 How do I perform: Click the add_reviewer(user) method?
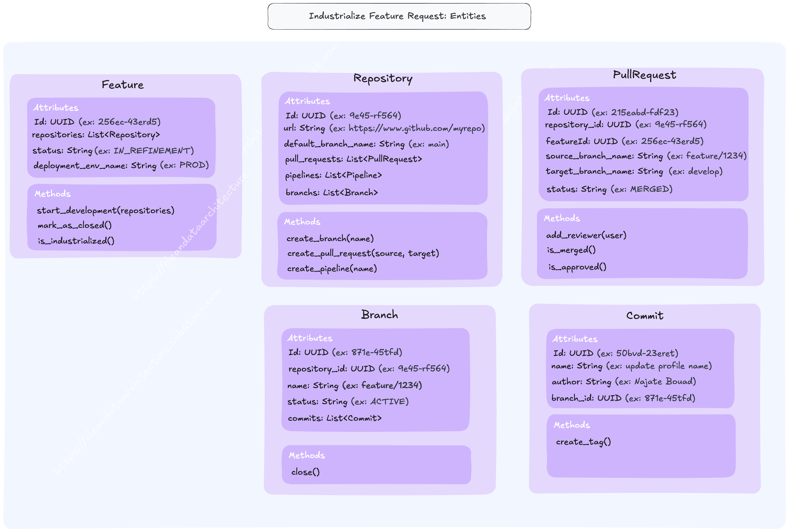pyautogui.click(x=586, y=236)
